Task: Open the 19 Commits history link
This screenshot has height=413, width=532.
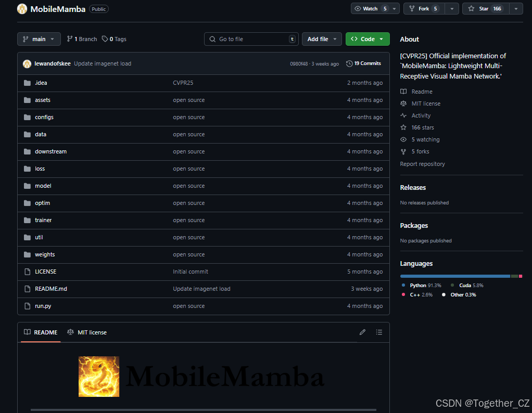Action: (x=363, y=63)
